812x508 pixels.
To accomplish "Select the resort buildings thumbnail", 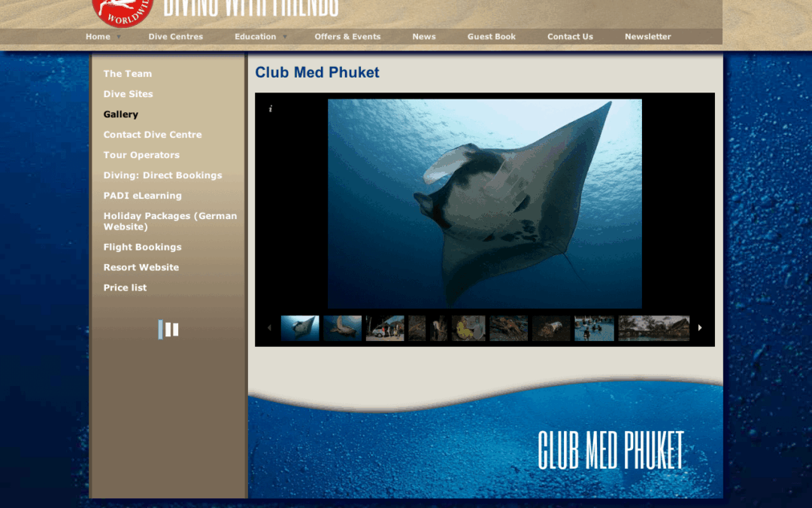I will [x=654, y=328].
